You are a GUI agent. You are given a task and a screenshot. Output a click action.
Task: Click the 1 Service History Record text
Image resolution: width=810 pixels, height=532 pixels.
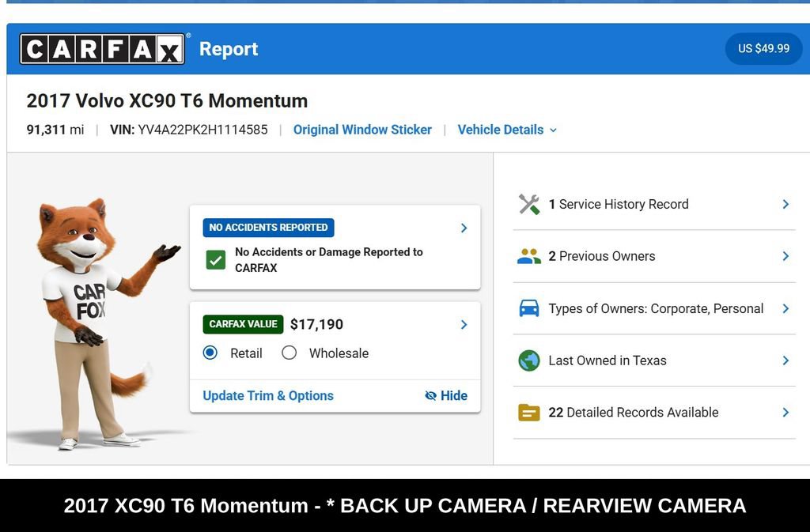click(x=619, y=204)
